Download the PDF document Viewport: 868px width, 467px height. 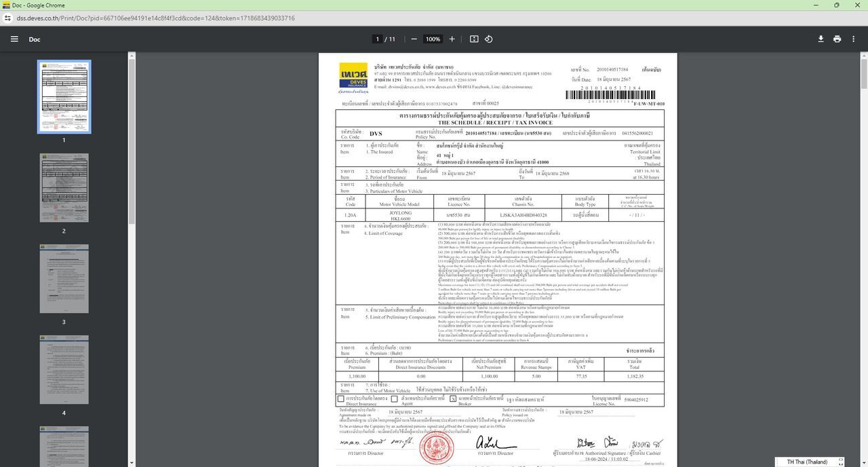(821, 39)
